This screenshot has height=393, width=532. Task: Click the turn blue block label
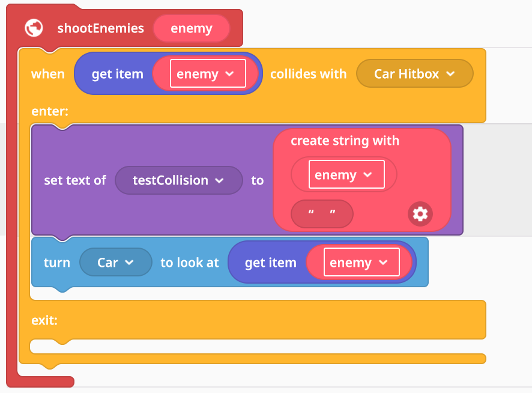56,263
